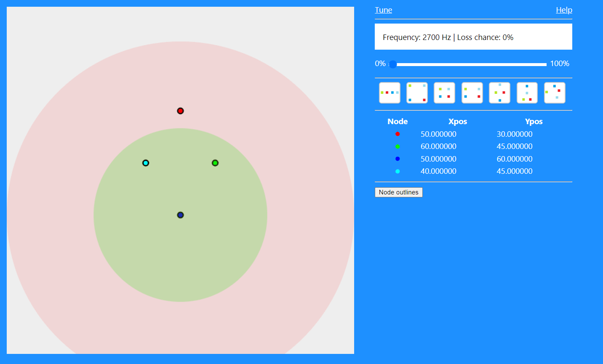Toggle the Node outlines button
The image size is (603, 364).
point(398,192)
